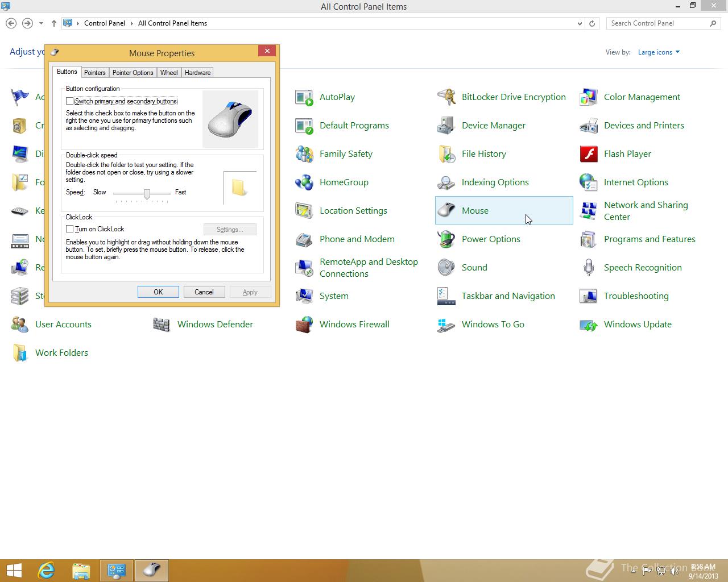
Task: Launch Internet Explorer from the taskbar
Action: pyautogui.click(x=46, y=571)
